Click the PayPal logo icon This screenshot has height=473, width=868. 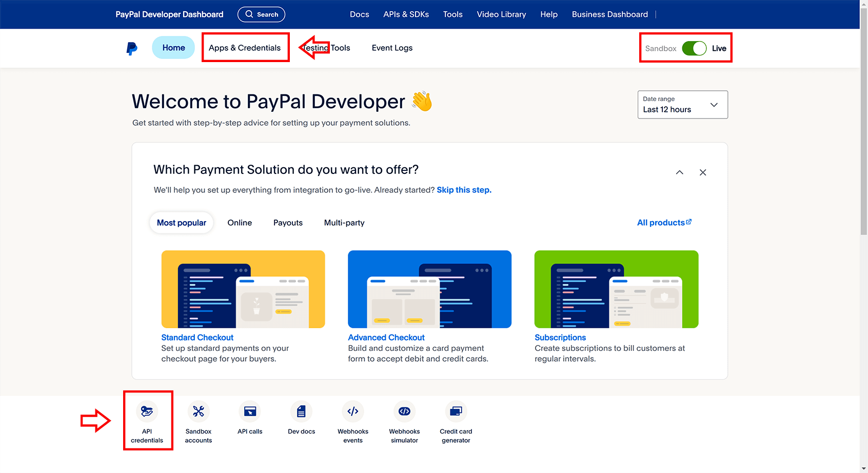[132, 48]
